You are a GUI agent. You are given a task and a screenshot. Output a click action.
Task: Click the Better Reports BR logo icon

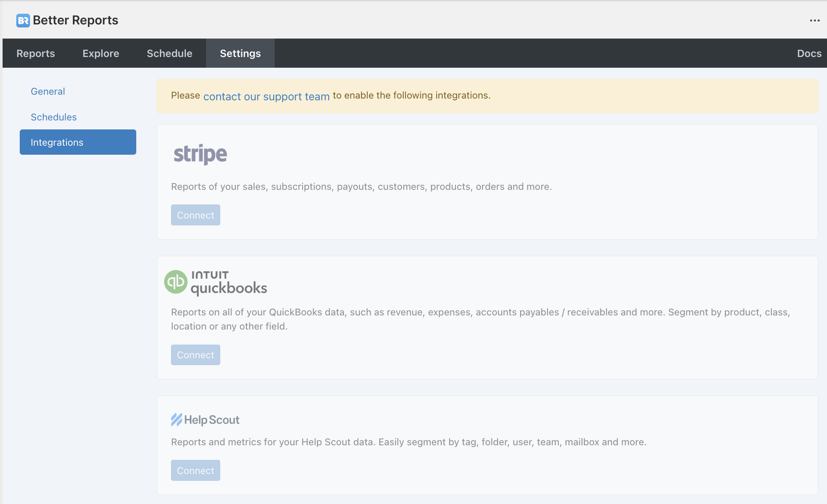tap(23, 20)
